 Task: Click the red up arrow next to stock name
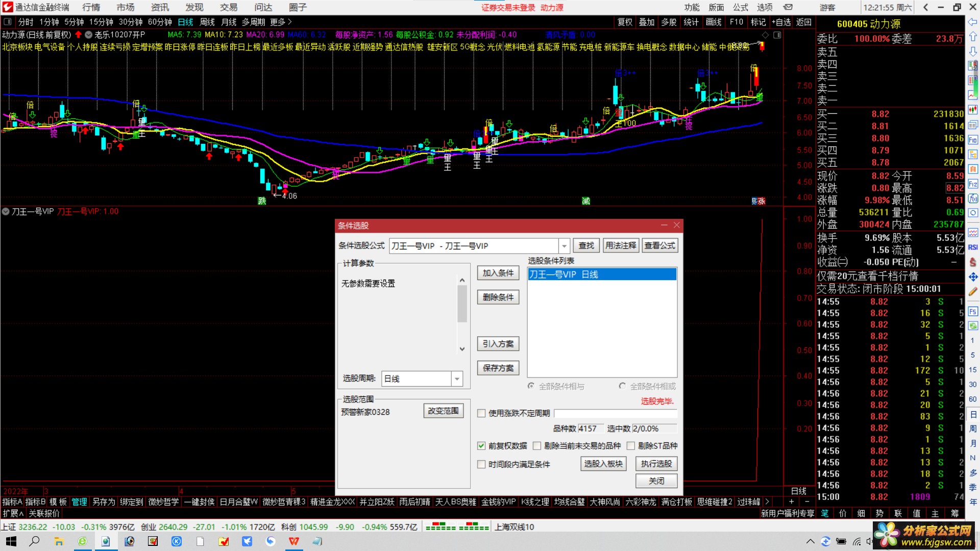click(x=78, y=35)
